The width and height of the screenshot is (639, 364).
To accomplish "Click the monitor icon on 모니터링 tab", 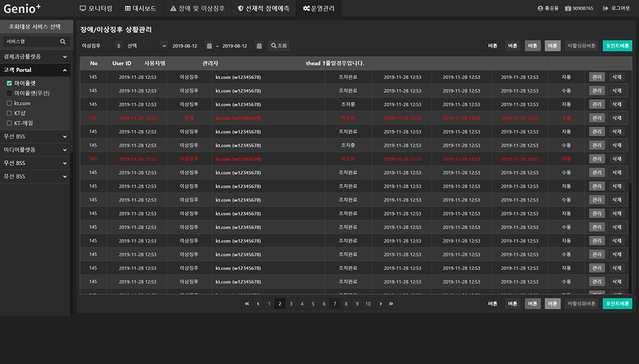I will click(82, 8).
